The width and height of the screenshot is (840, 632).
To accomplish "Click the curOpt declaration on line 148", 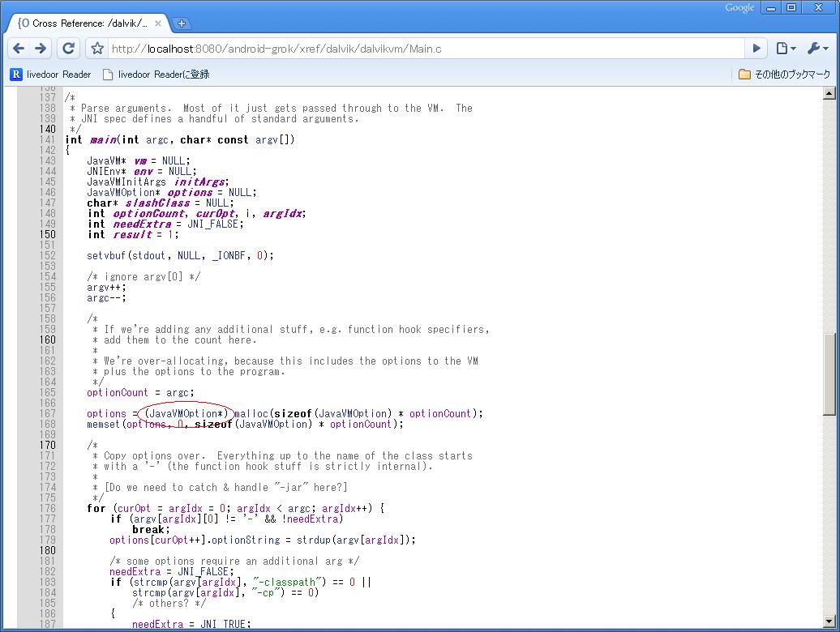I will (216, 214).
